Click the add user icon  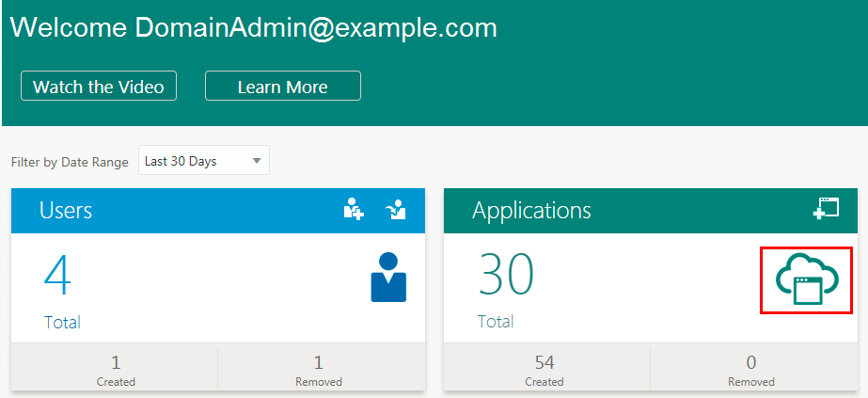354,210
